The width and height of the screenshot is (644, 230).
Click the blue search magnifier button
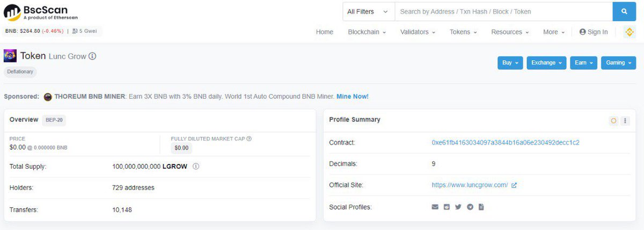point(624,11)
